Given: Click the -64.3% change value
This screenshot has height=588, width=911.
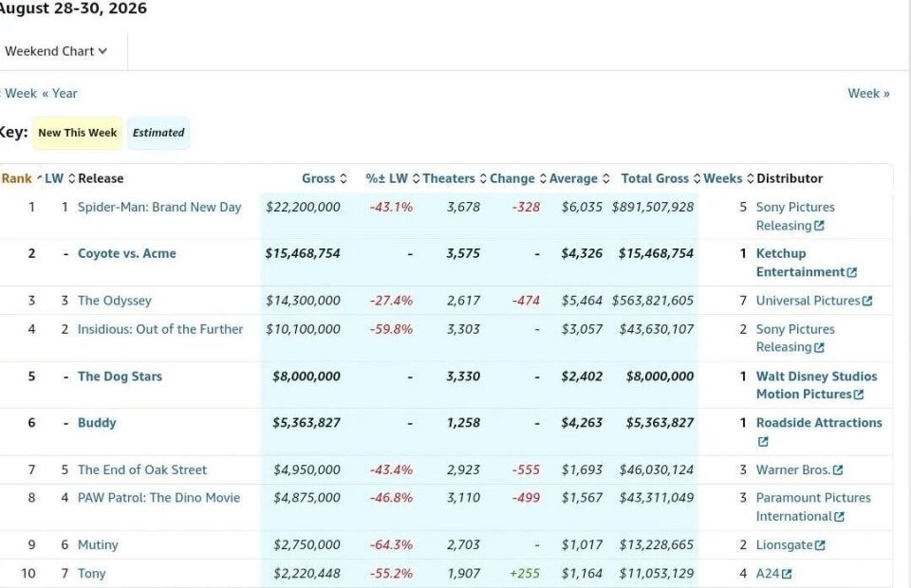Looking at the screenshot, I should tap(391, 544).
